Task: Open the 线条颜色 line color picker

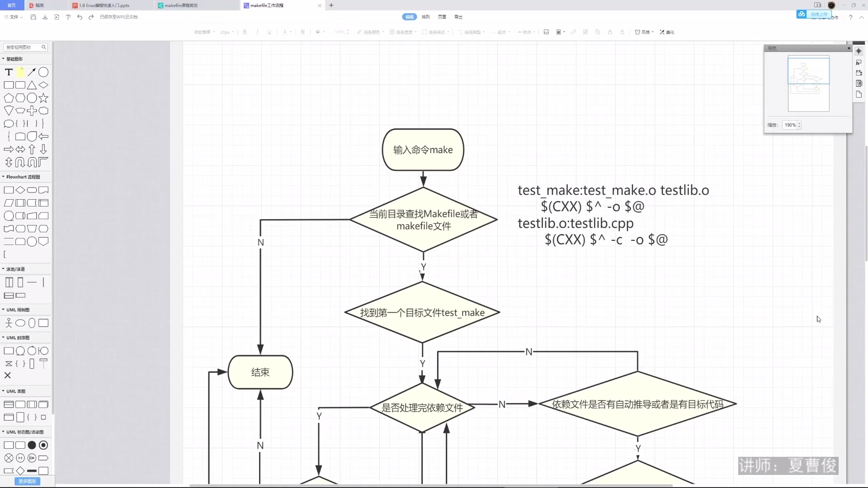Action: coord(370,32)
